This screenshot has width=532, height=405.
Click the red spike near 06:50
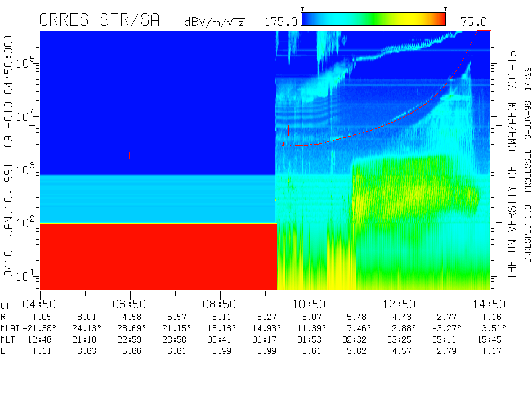129,153
